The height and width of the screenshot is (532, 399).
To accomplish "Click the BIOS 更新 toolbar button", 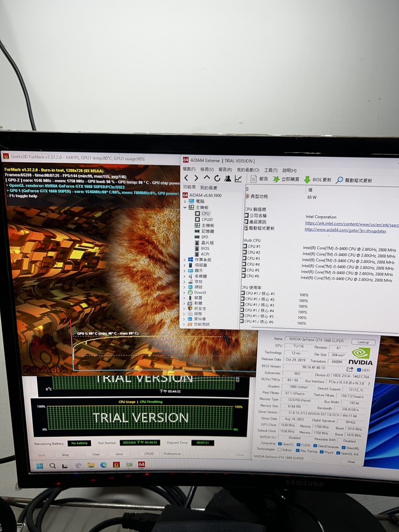I will (318, 180).
